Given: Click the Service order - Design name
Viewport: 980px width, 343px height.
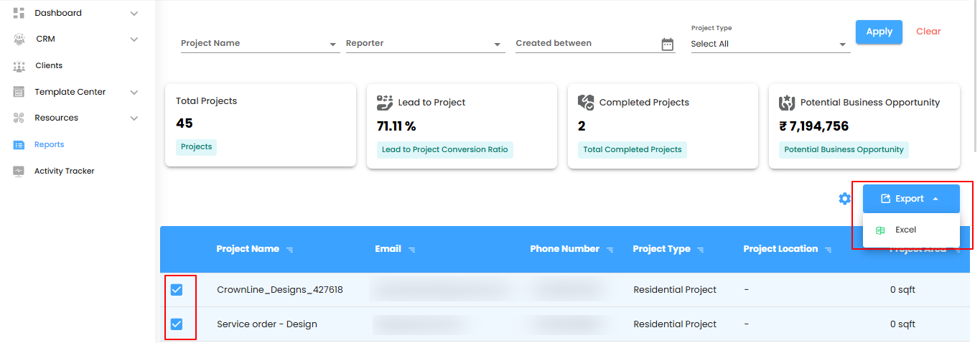Looking at the screenshot, I should (267, 324).
